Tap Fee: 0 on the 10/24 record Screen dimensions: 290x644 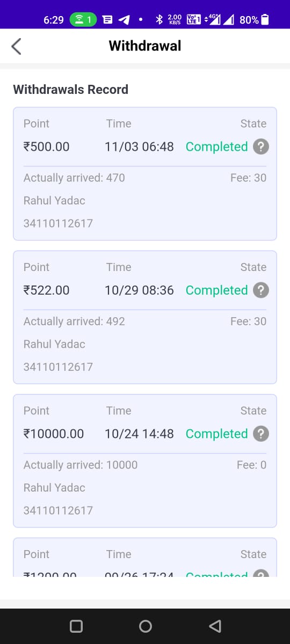tap(251, 465)
